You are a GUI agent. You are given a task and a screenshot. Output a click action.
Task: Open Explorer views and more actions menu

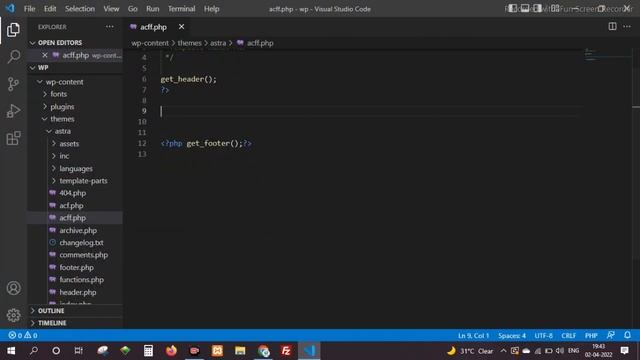pos(110,27)
